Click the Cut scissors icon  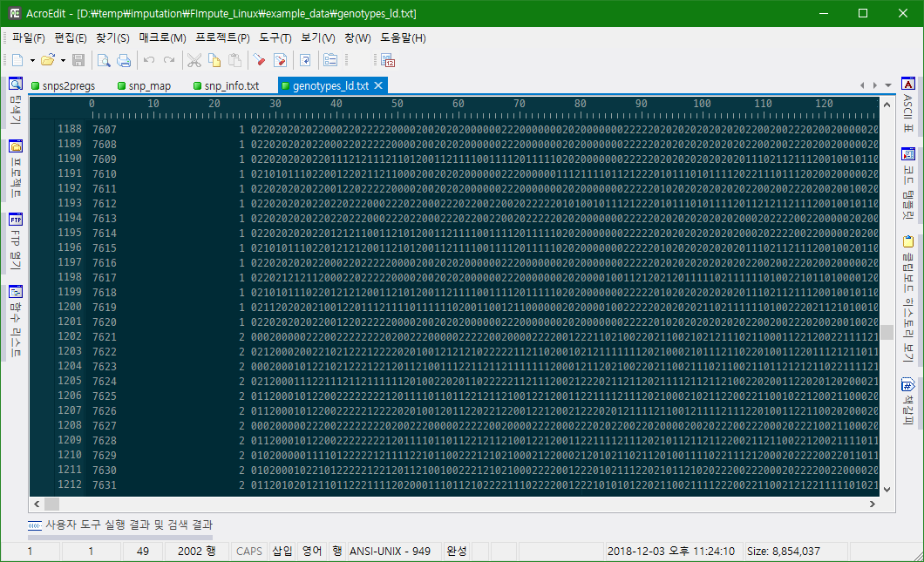coord(194,60)
